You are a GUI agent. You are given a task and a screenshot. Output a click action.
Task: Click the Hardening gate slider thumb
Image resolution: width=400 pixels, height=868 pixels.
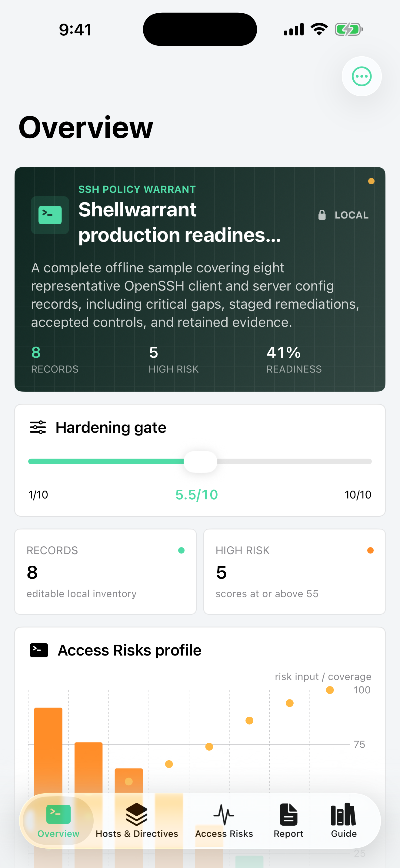pyautogui.click(x=200, y=462)
